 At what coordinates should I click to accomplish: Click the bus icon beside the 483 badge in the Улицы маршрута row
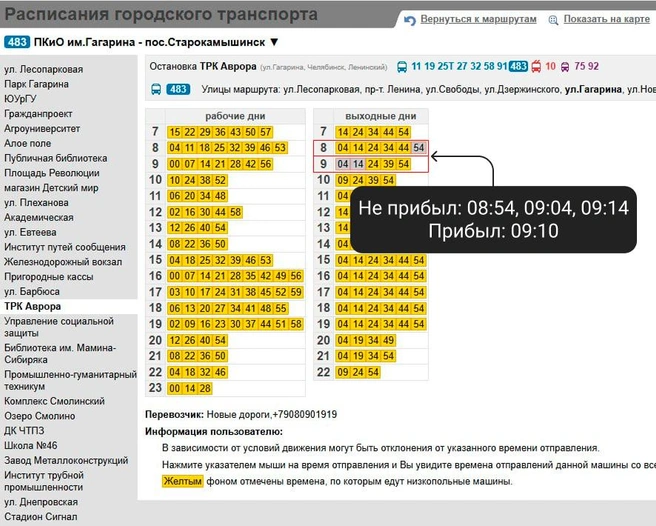[156, 89]
